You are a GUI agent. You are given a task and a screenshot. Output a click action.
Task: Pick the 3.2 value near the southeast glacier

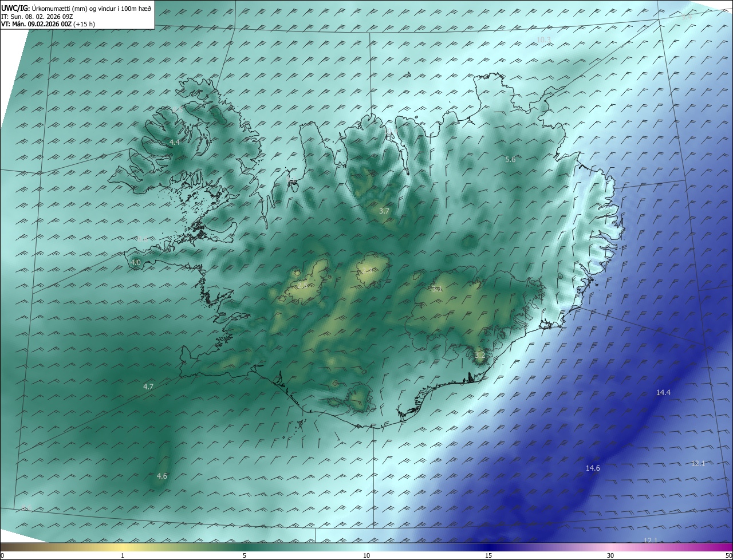pyautogui.click(x=480, y=356)
